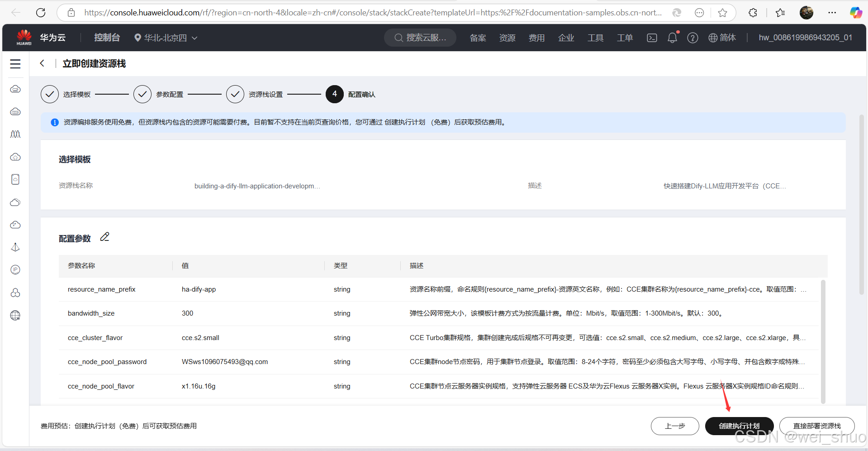Viewport: 868px width, 451px height.
Task: Click the browser back arrow
Action: click(x=16, y=13)
